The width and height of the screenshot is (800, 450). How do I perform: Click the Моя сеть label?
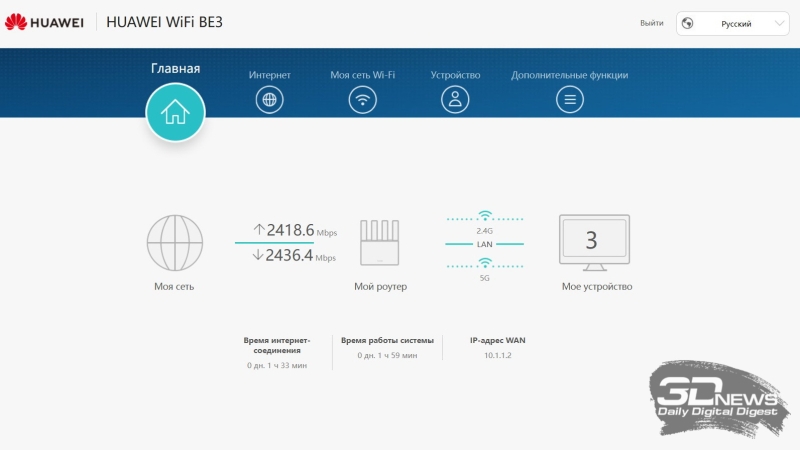point(174,287)
